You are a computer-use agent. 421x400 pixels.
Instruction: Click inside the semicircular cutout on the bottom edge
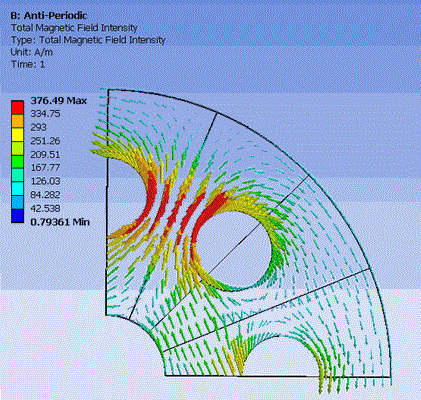click(282, 358)
